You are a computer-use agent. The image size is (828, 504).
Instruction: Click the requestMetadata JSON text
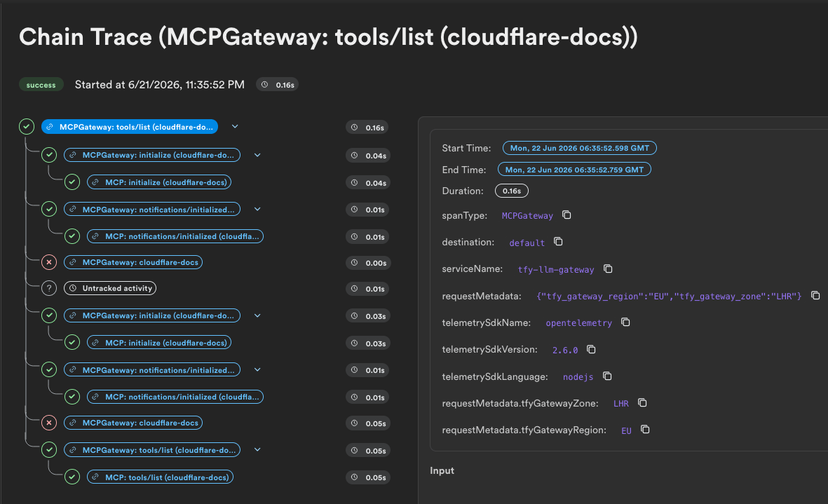[x=669, y=296]
